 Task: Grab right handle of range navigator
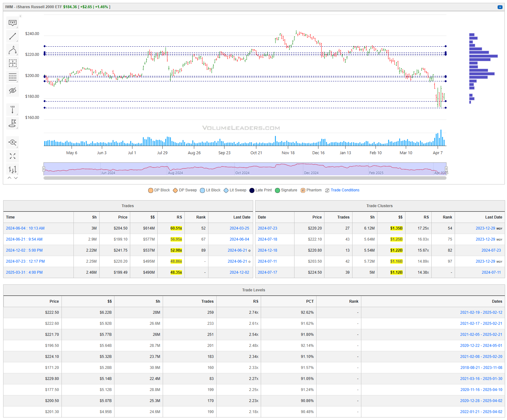(446, 169)
